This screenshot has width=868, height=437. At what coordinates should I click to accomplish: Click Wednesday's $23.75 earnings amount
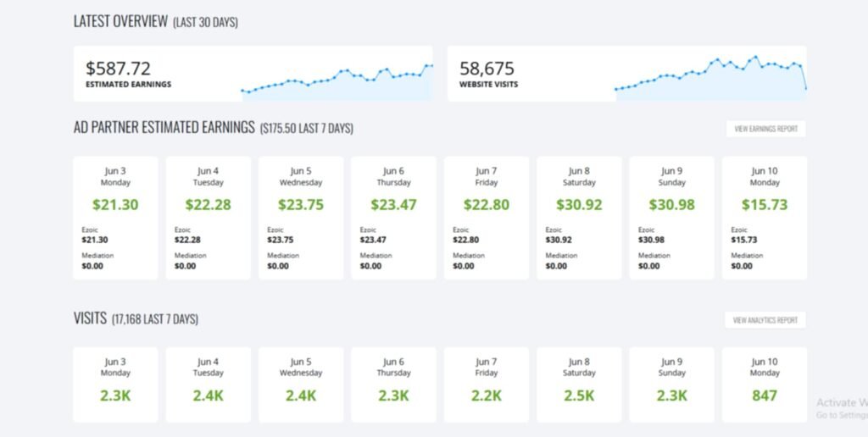301,204
